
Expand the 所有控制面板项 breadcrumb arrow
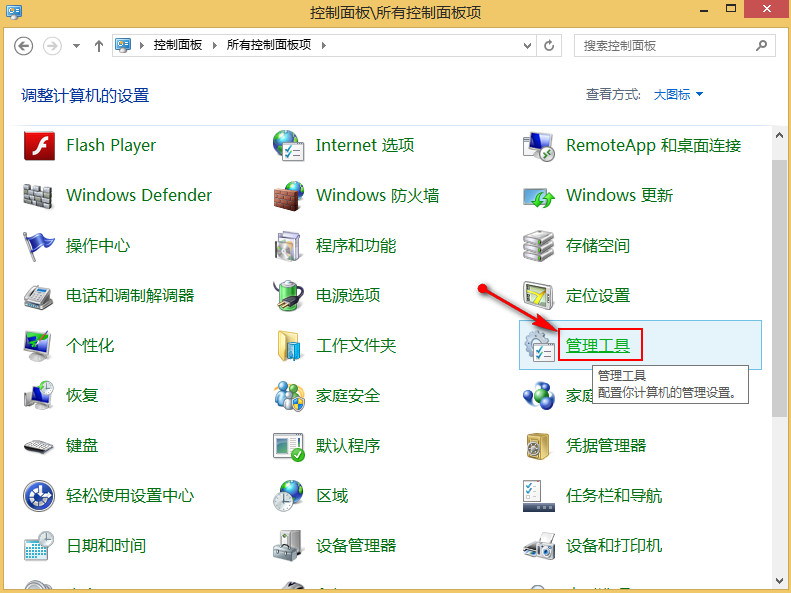click(323, 45)
